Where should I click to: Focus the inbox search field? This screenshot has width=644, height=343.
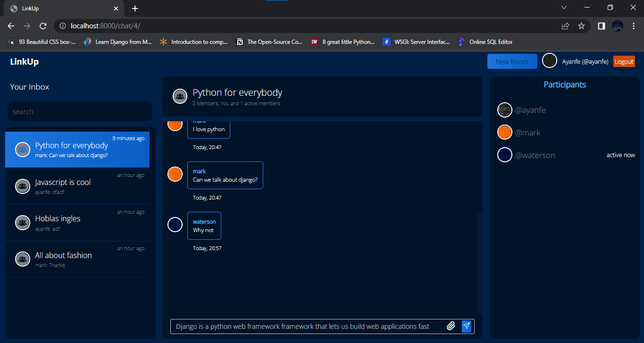pyautogui.click(x=80, y=112)
